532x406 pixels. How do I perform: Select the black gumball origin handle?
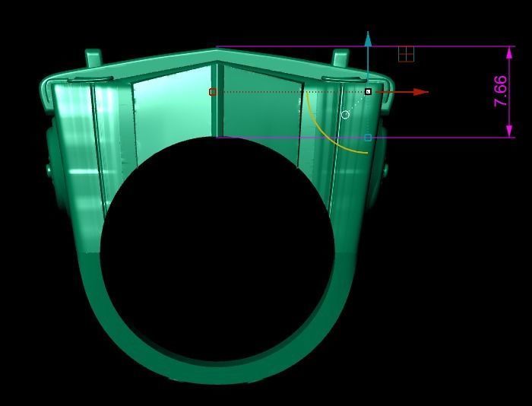point(368,92)
